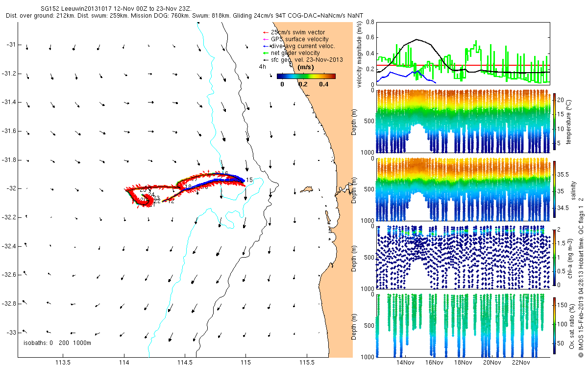588x368 pixels.
Task: Select the '25cm/s swim vector' legend label
Action: click(x=297, y=32)
